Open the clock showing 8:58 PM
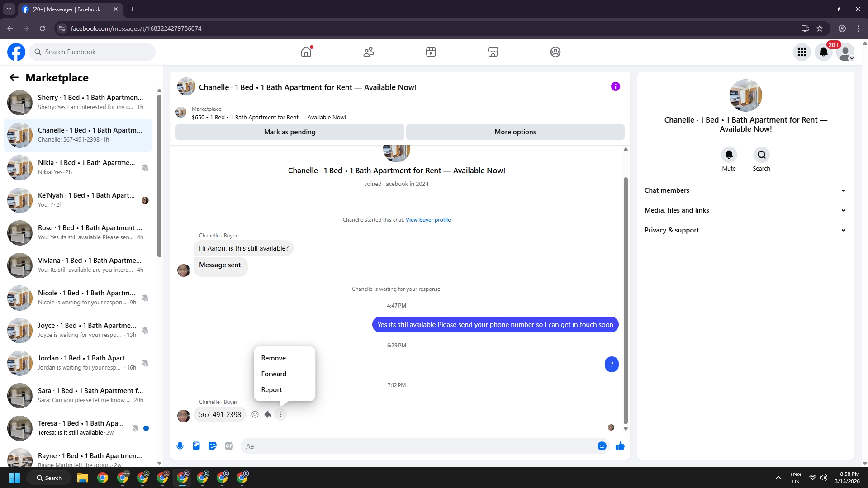The image size is (868, 488). (847, 478)
